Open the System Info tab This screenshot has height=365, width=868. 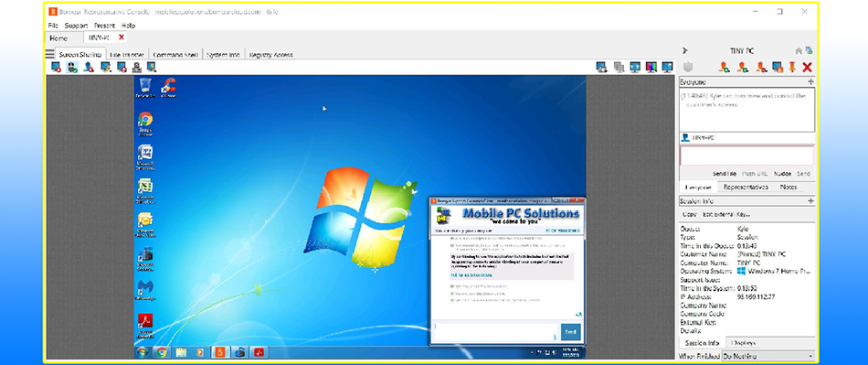click(223, 55)
